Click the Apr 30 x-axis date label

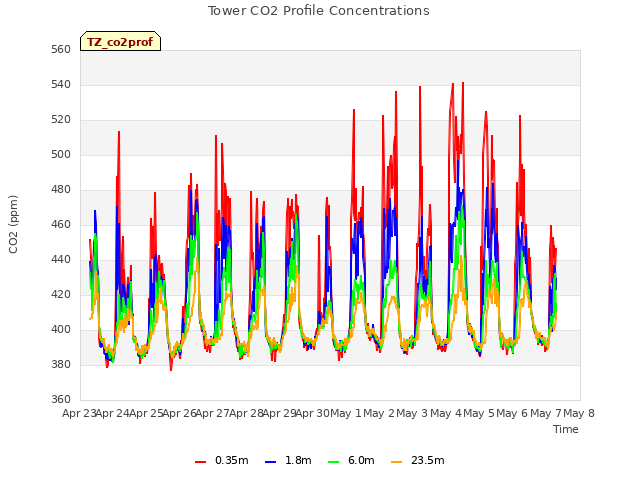click(313, 413)
